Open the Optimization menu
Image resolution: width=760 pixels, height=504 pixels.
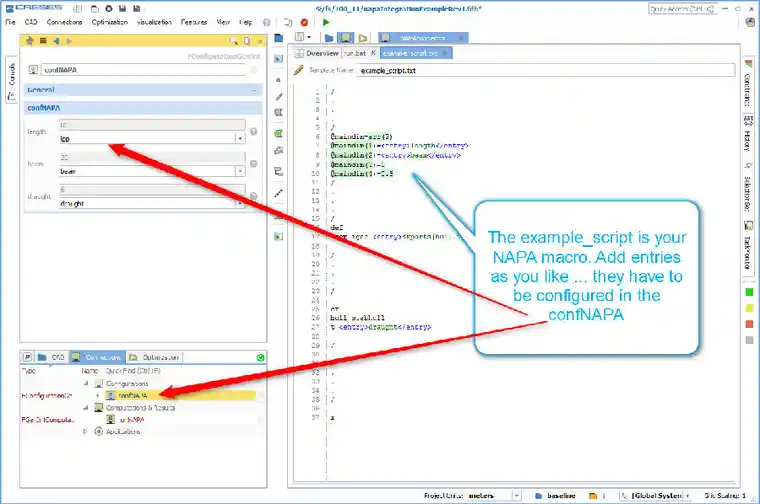click(x=110, y=22)
